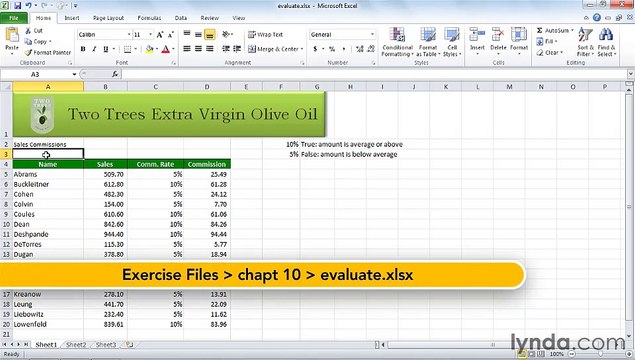Click the insert function fx icon
This screenshot has height=360, width=635.
(x=115, y=74)
